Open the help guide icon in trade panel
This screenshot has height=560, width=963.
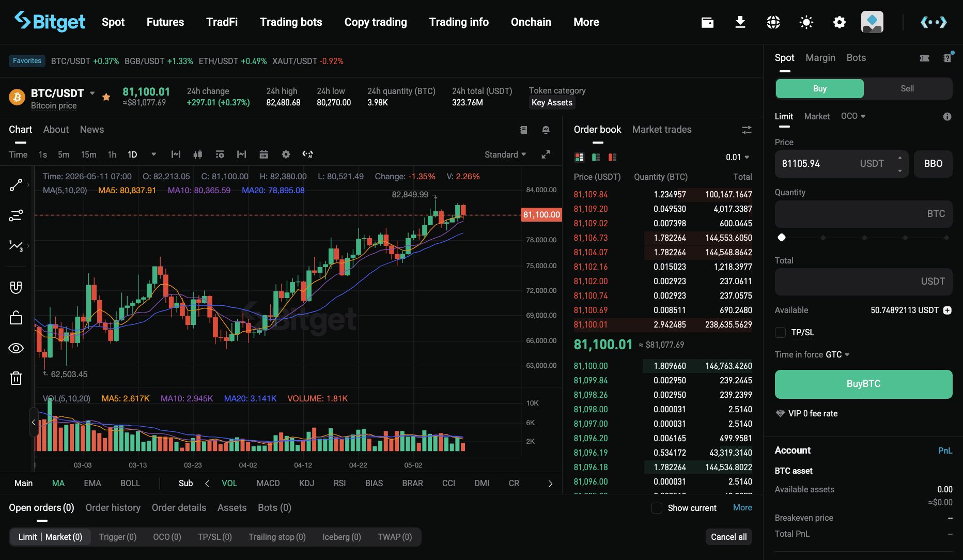[948, 58]
